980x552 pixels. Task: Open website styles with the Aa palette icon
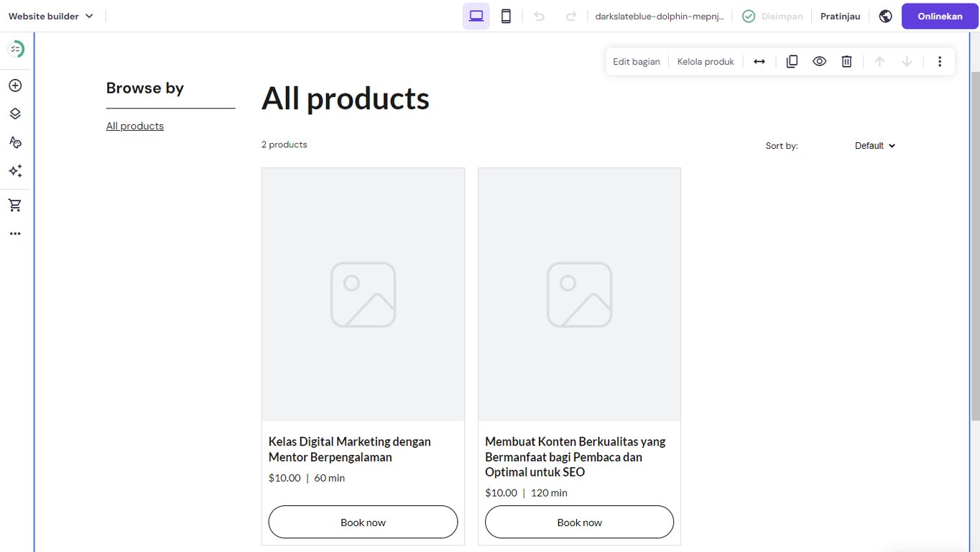[x=15, y=142]
